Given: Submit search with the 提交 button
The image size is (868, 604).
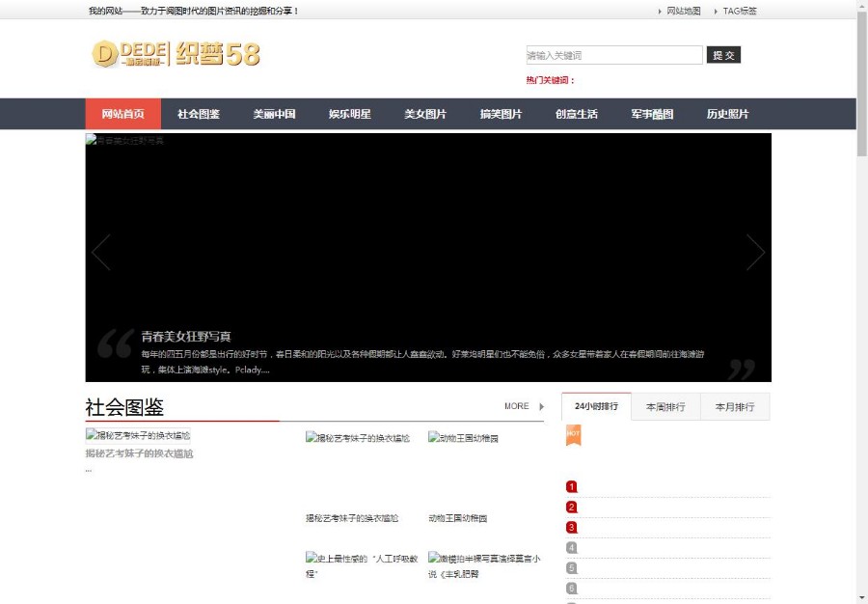Looking at the screenshot, I should pos(723,55).
